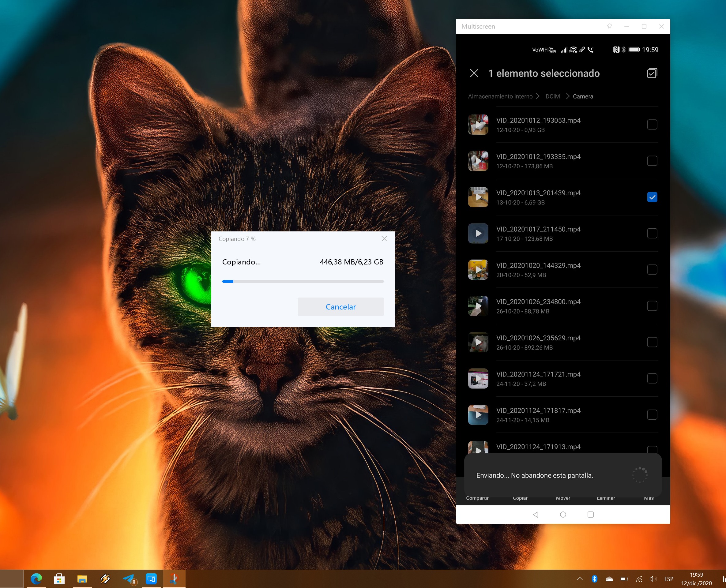Show hidden system tray icons chevron
The height and width of the screenshot is (588, 726).
point(580,579)
